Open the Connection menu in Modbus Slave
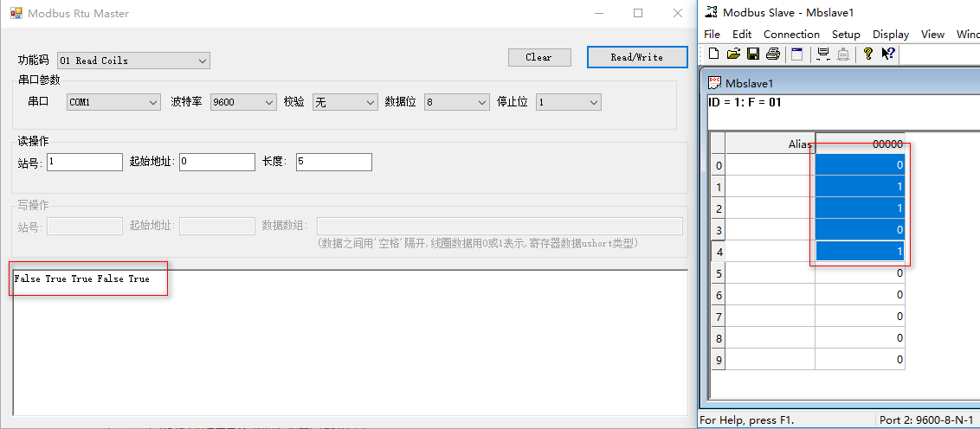Screen dimensions: 980x429 (x=791, y=35)
